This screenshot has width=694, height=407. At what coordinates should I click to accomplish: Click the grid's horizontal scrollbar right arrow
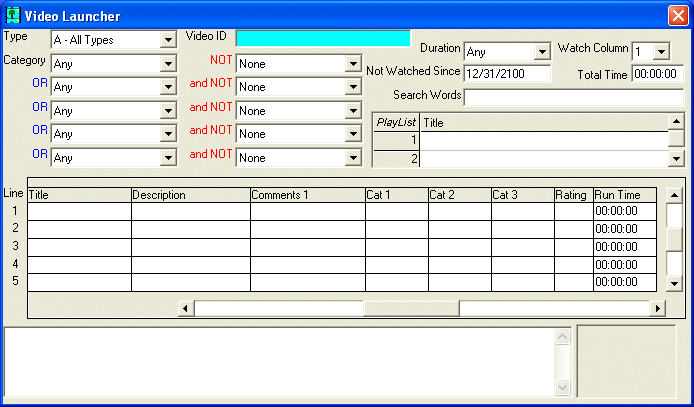tap(658, 308)
